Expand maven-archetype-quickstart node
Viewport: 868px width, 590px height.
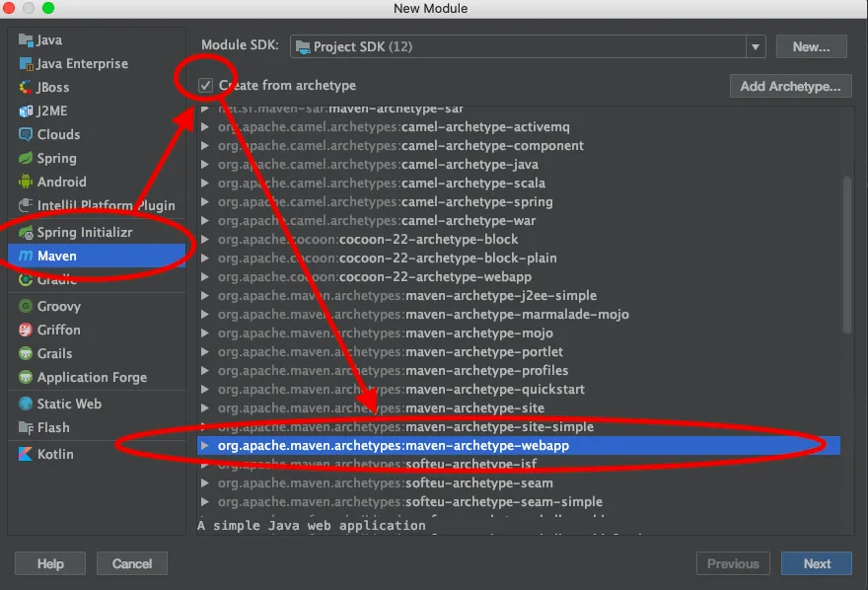pos(205,389)
